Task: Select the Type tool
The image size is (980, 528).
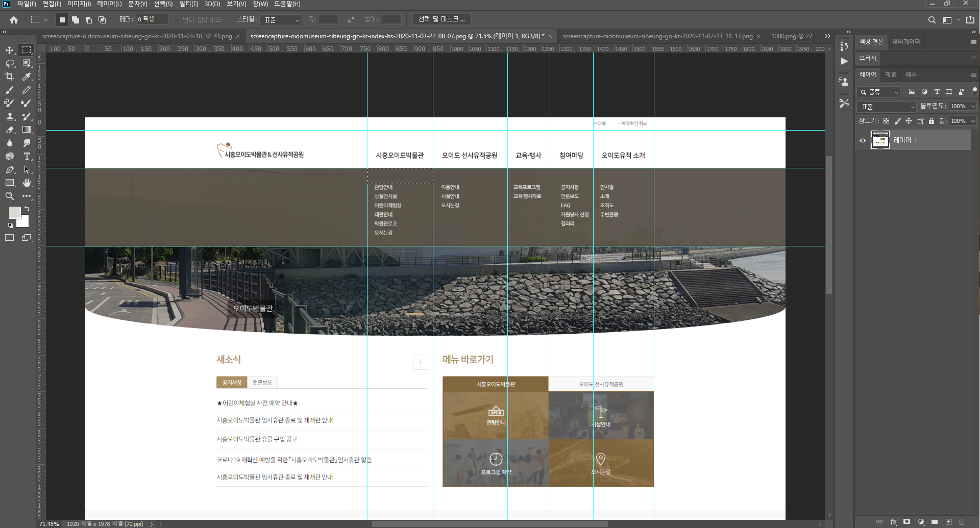Action: (x=27, y=156)
